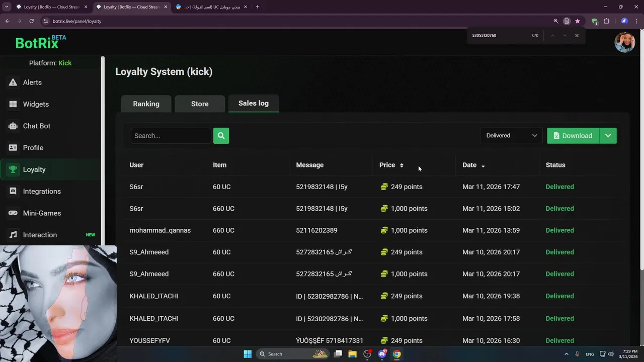Show hidden system tray icons
The image size is (644, 362).
click(566, 354)
